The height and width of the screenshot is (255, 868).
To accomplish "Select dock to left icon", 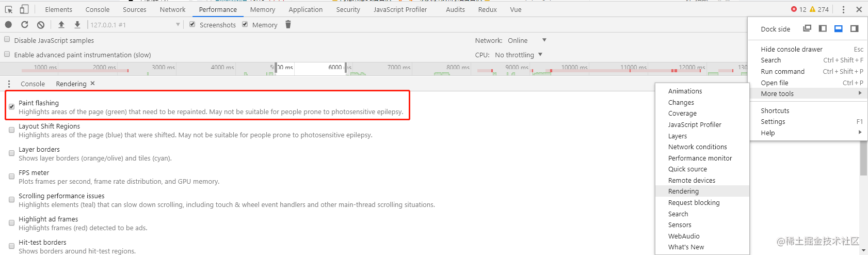I will (x=823, y=28).
